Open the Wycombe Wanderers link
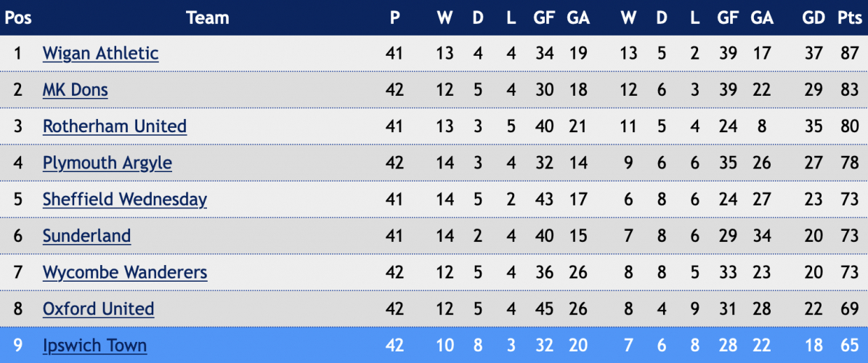The image size is (868, 363). point(125,272)
